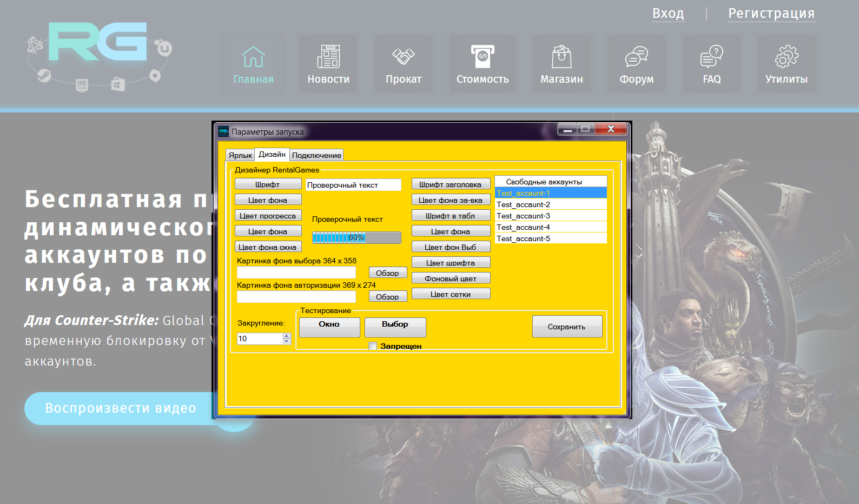Click the Прокат handshake icon
Screen dimensions: 859x504
coord(404,57)
